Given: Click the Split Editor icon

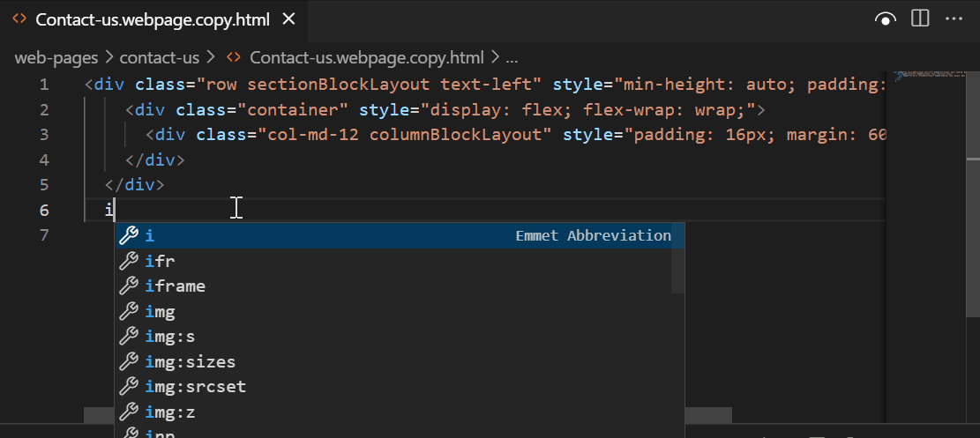Looking at the screenshot, I should [920, 19].
